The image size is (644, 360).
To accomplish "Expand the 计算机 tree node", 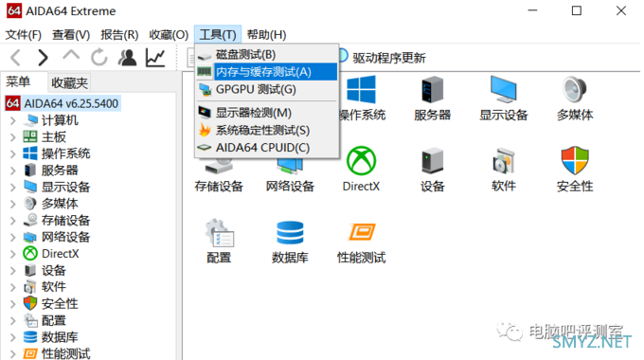I will point(13,121).
